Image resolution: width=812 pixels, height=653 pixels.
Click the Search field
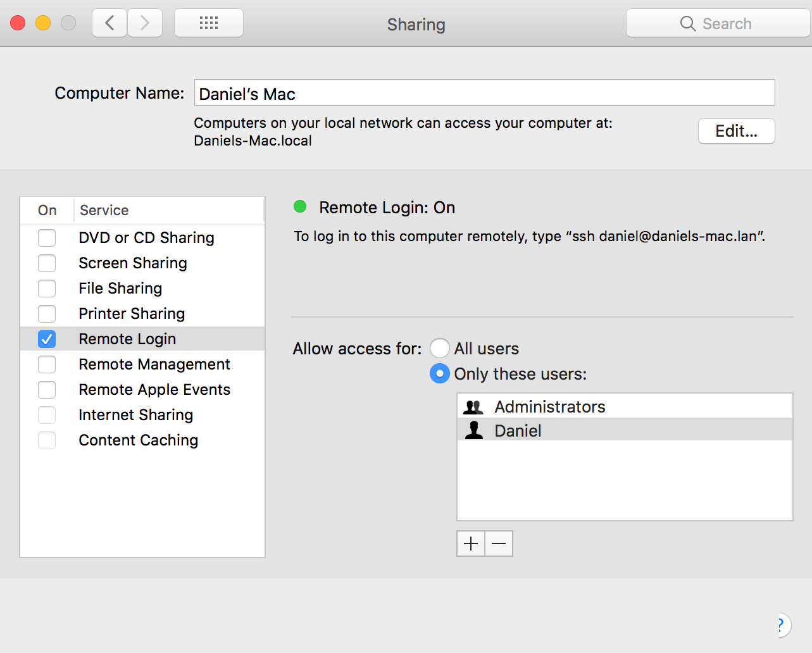pos(718,23)
